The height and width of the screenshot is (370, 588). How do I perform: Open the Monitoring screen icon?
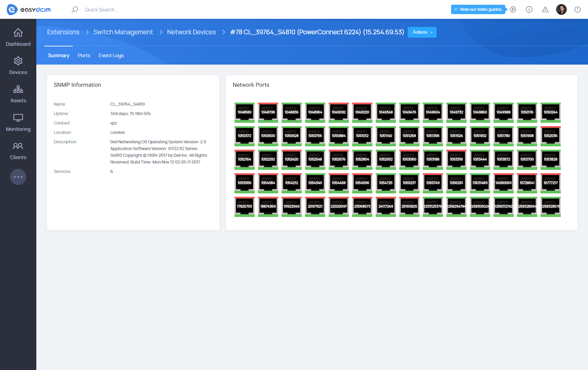[18, 118]
